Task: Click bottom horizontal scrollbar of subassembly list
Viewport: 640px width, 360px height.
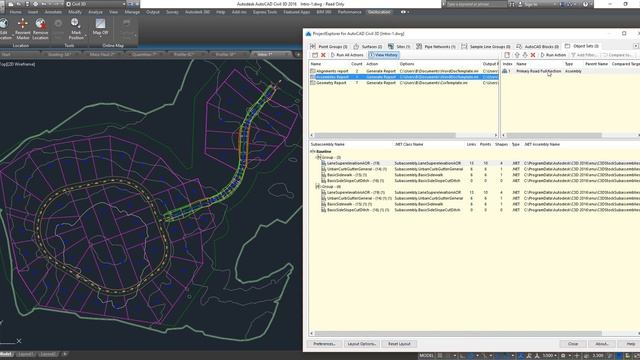Action: 458,333
